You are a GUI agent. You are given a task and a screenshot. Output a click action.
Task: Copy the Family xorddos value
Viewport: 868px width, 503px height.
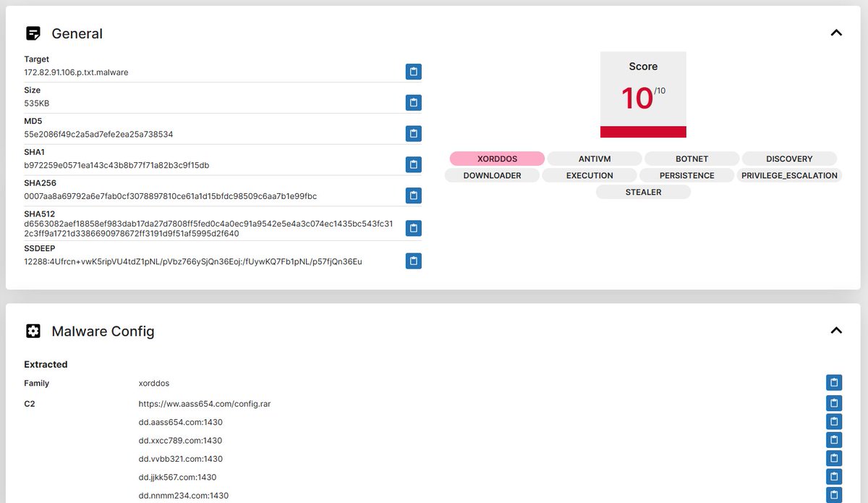pos(834,383)
